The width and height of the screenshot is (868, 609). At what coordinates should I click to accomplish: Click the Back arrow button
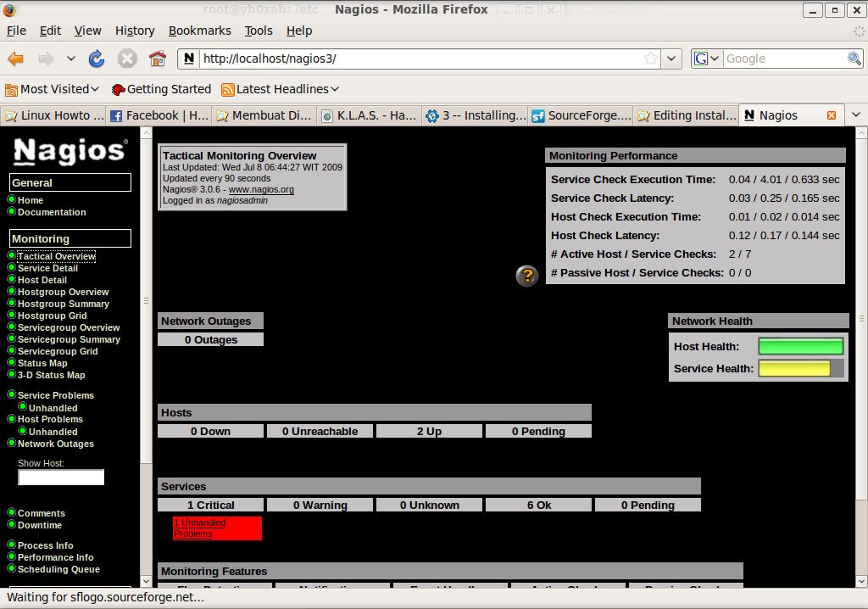(16, 59)
